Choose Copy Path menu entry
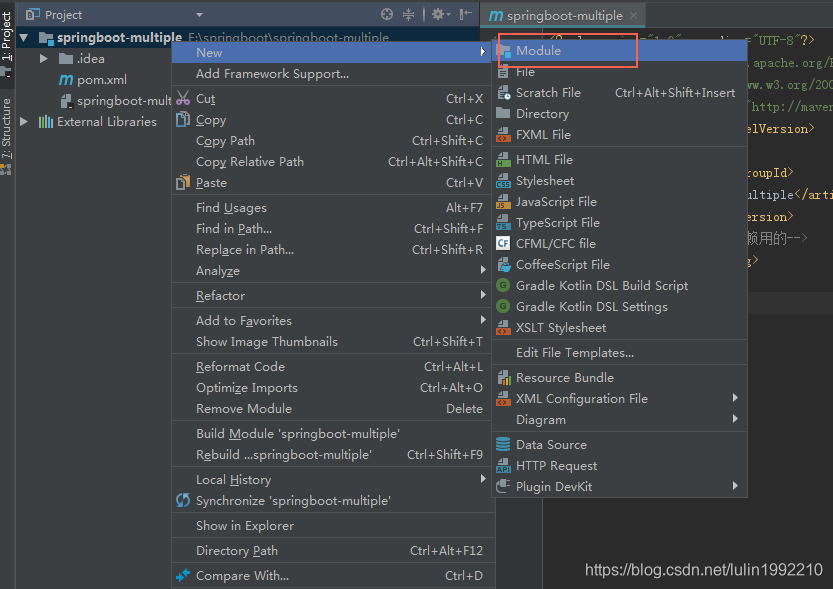The width and height of the screenshot is (833, 589). 332,141
